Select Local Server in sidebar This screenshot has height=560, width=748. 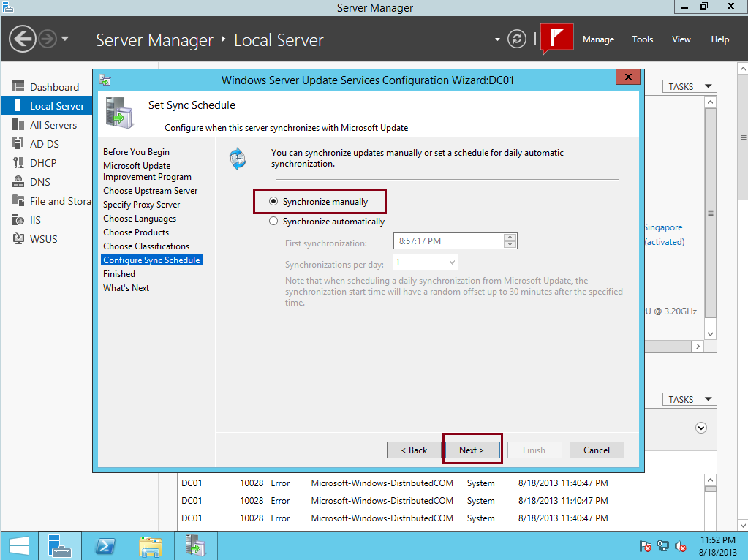pos(47,106)
